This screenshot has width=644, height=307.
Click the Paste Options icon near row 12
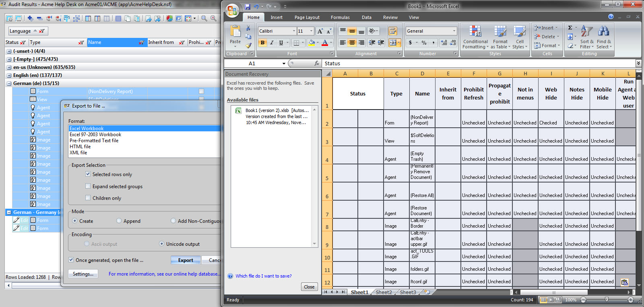click(624, 282)
